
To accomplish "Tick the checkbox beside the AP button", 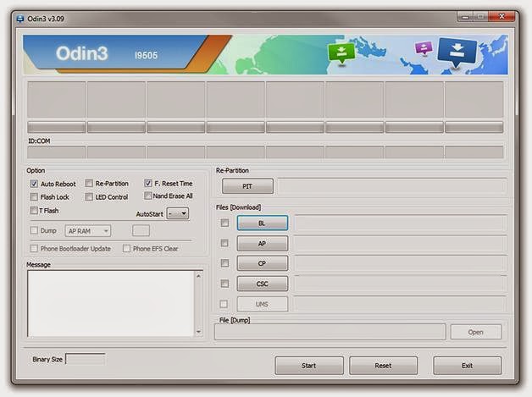I will tap(224, 243).
